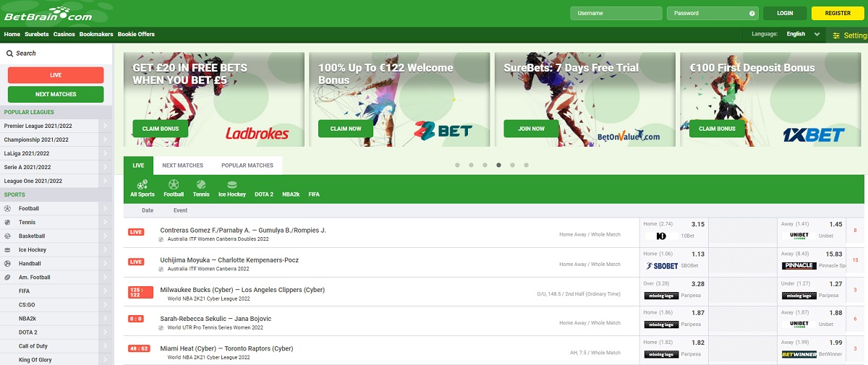868x365 pixels.
Task: Select the first banner carousel dot
Action: [x=457, y=165]
